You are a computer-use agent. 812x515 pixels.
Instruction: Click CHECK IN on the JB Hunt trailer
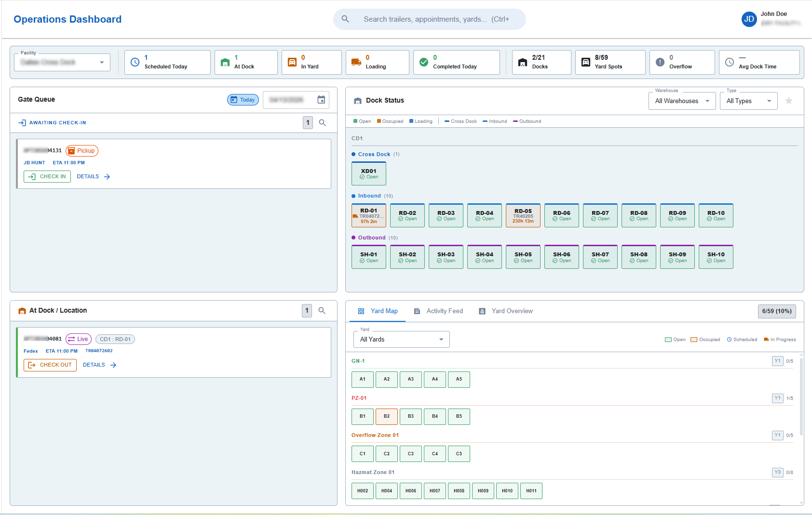pos(47,176)
